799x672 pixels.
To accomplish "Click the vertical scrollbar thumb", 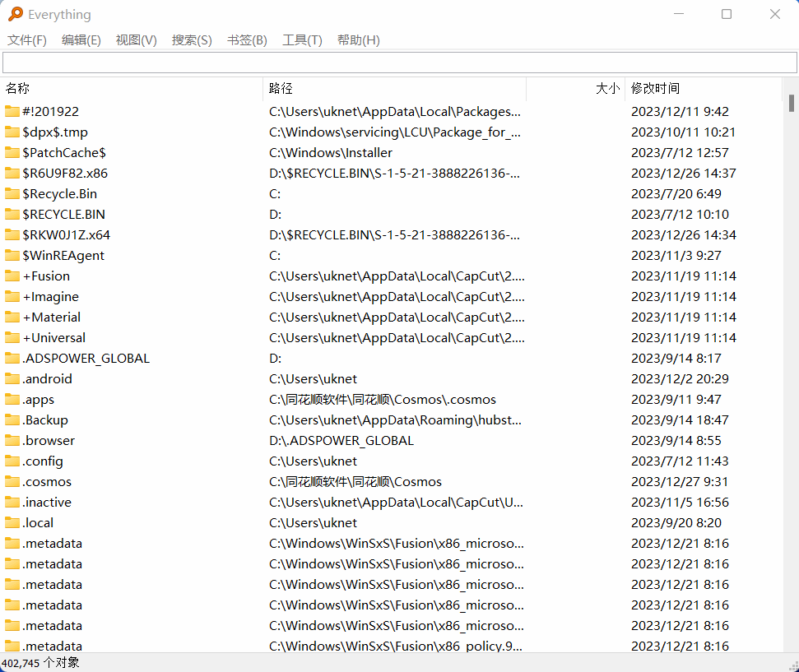I will (792, 103).
